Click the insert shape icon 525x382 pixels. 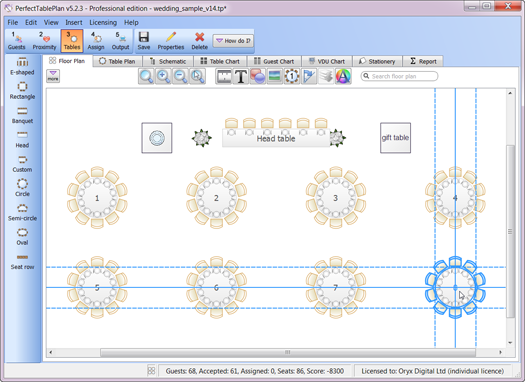(258, 76)
